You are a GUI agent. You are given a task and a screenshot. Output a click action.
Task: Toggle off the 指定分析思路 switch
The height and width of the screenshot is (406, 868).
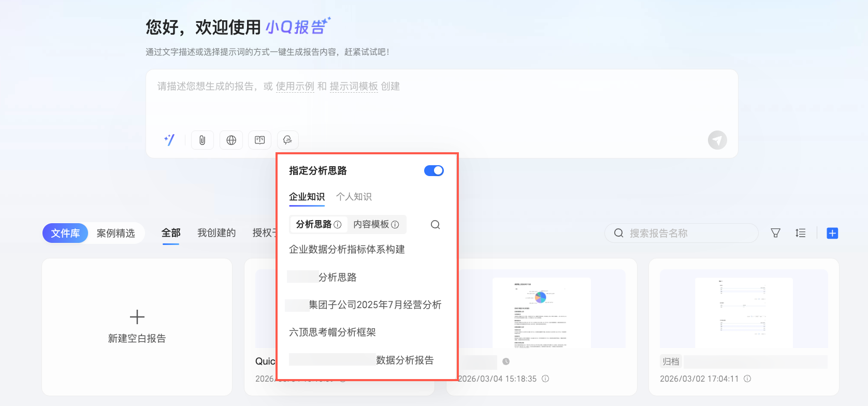pyautogui.click(x=434, y=170)
